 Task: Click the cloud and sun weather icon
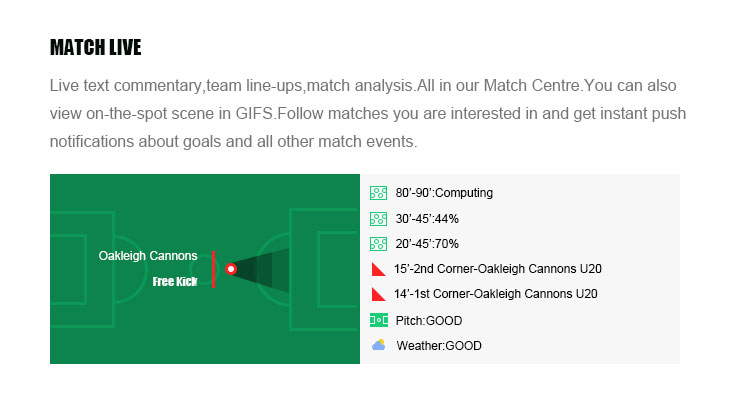pos(378,345)
